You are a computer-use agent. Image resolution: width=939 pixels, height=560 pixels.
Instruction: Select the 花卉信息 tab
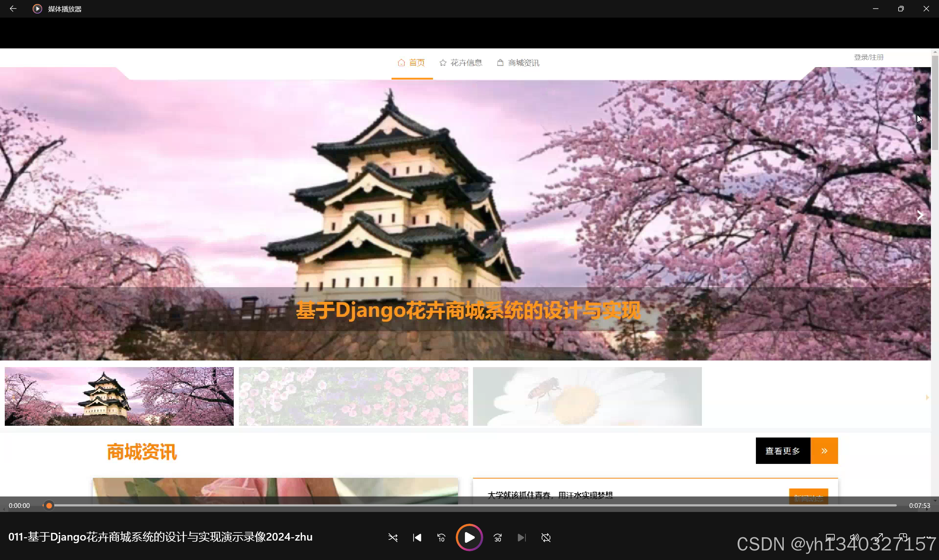(461, 63)
